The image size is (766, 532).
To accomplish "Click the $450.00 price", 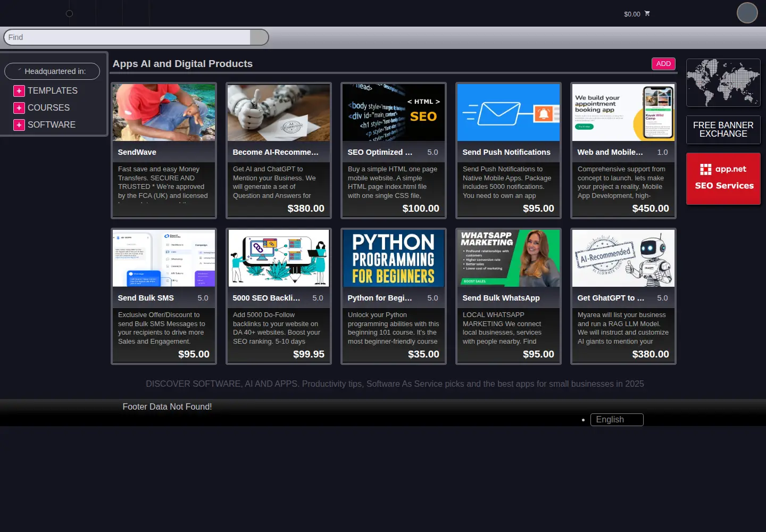I will tap(651, 209).
